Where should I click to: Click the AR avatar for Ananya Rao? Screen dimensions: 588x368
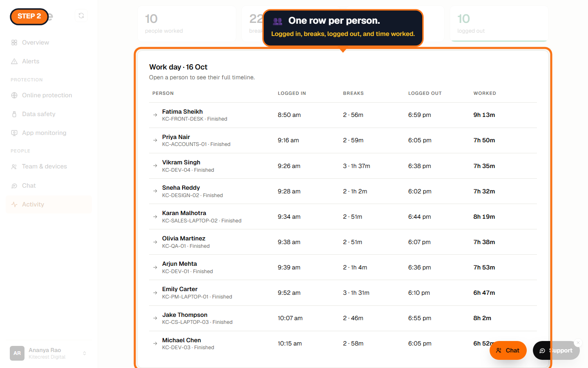pos(17,353)
